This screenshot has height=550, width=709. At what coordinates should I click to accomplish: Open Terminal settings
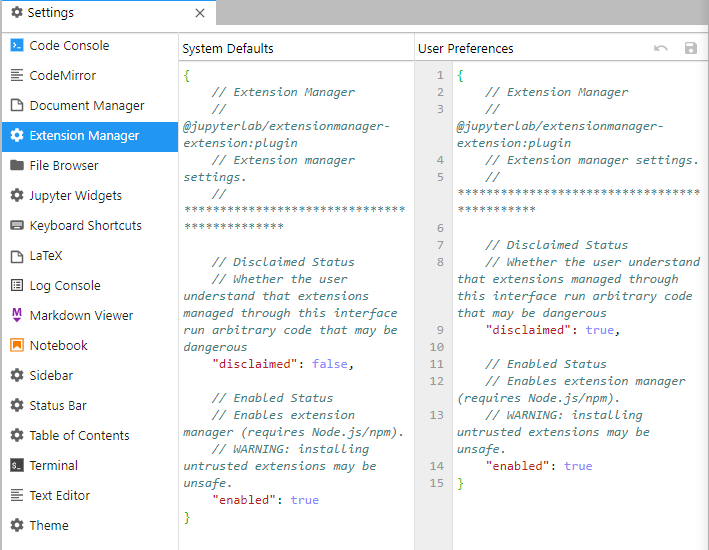(90, 465)
